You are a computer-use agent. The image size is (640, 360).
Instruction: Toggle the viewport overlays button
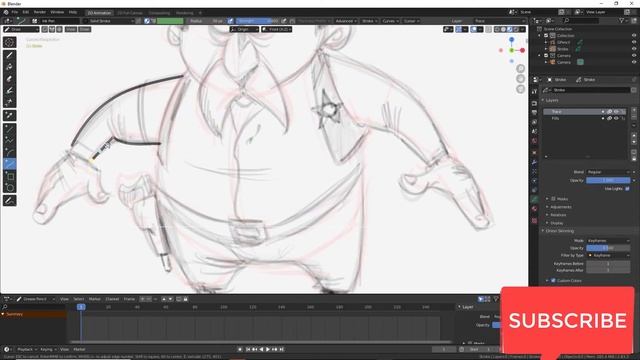click(x=473, y=29)
